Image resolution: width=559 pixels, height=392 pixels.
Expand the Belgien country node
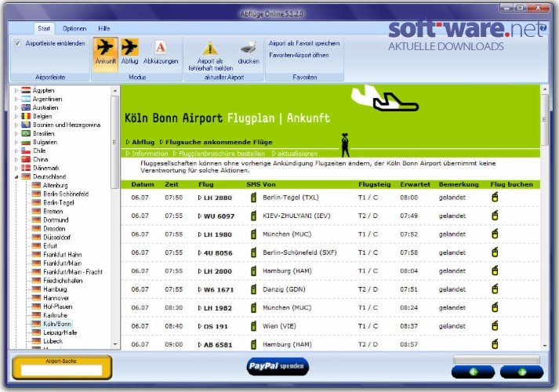(16, 116)
